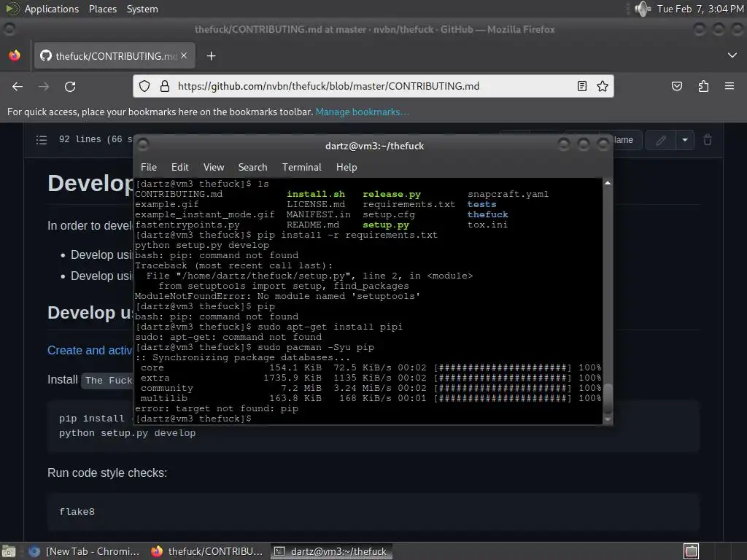This screenshot has height=560, width=747.
Task: Click the error: target not found line
Action: [216, 408]
